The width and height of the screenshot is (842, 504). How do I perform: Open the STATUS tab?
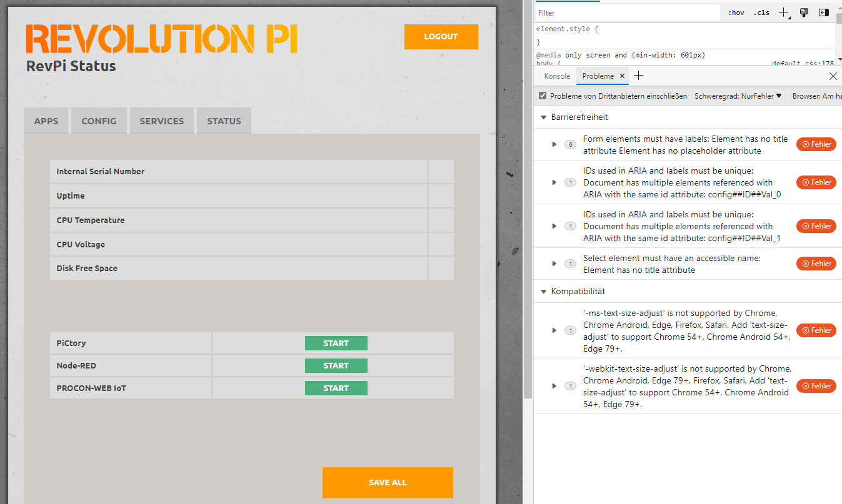pyautogui.click(x=224, y=121)
